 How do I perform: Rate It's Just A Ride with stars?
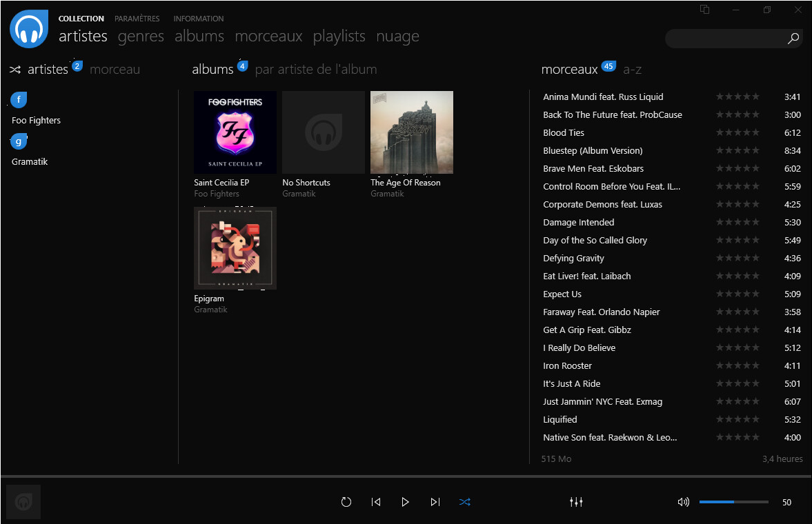tap(737, 383)
